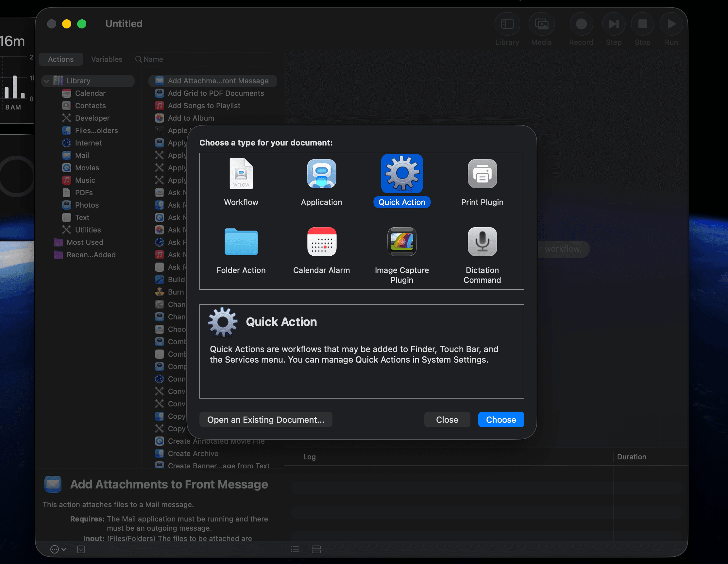Collapse the Library tree in the sidebar

[x=46, y=81]
